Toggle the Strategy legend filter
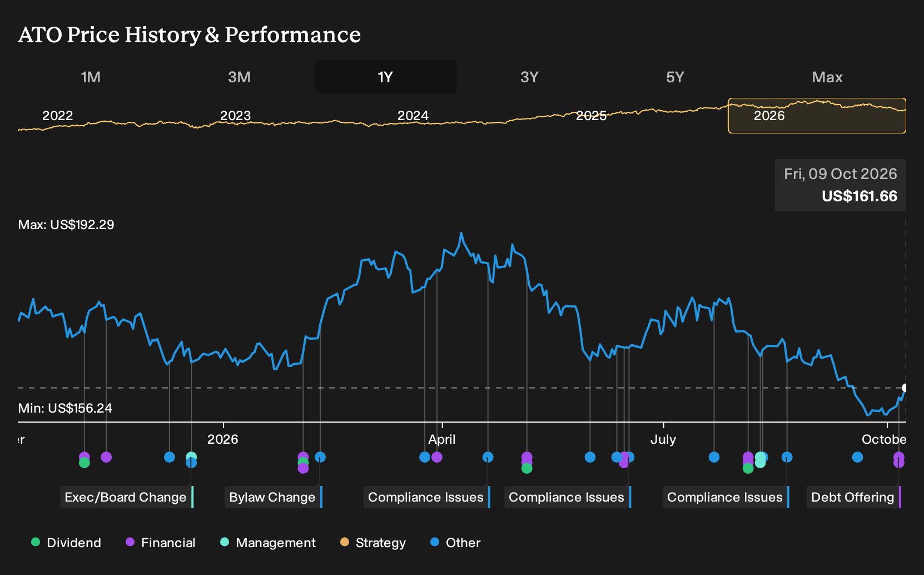The width and height of the screenshot is (924, 575). pos(373,543)
